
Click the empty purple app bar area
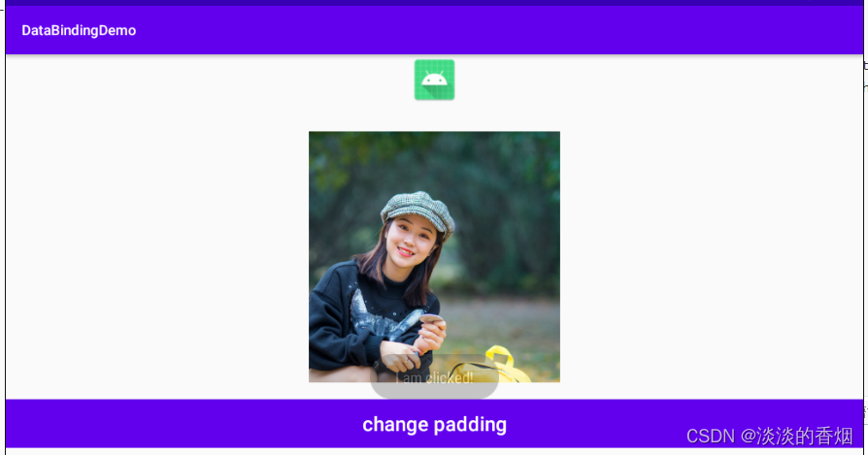coord(498,30)
